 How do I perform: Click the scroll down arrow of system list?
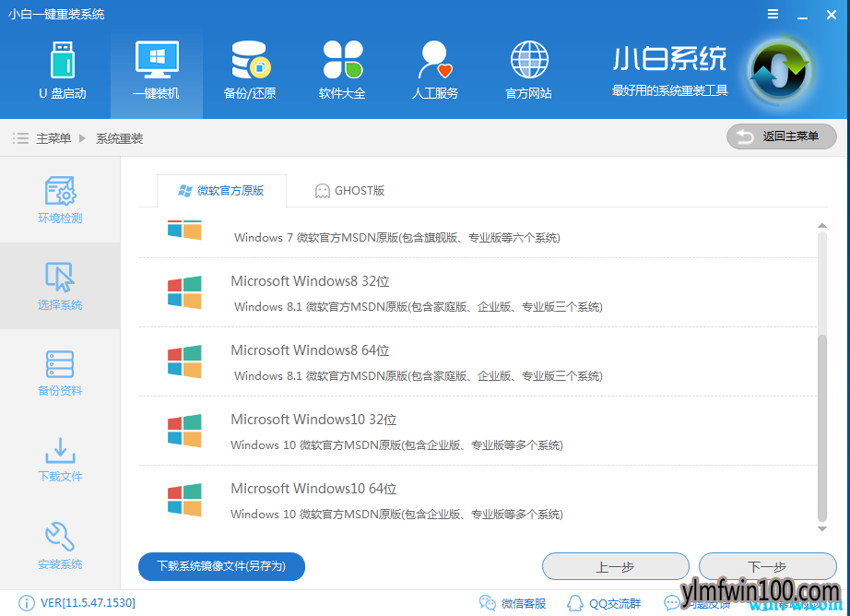coord(822,528)
